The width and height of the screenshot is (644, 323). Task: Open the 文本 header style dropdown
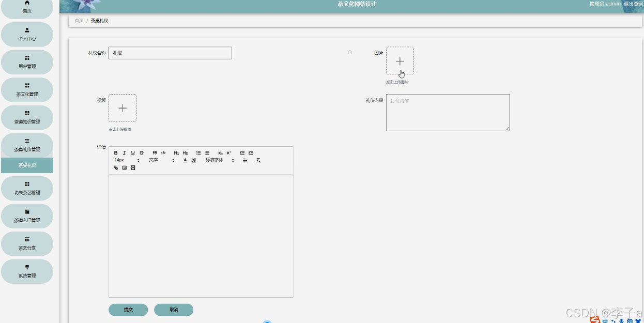pyautogui.click(x=162, y=160)
